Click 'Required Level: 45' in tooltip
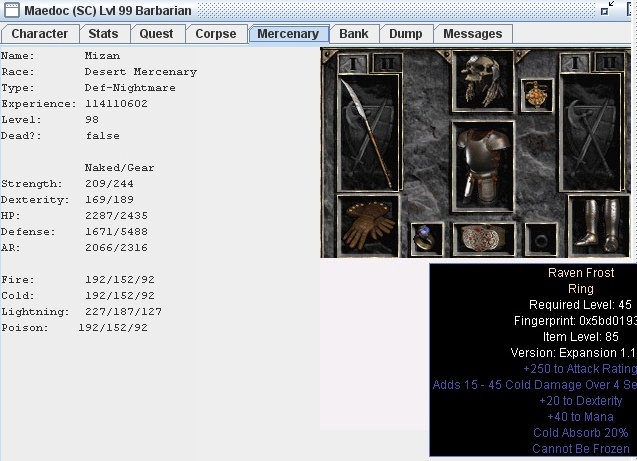The image size is (637, 461). point(581,305)
